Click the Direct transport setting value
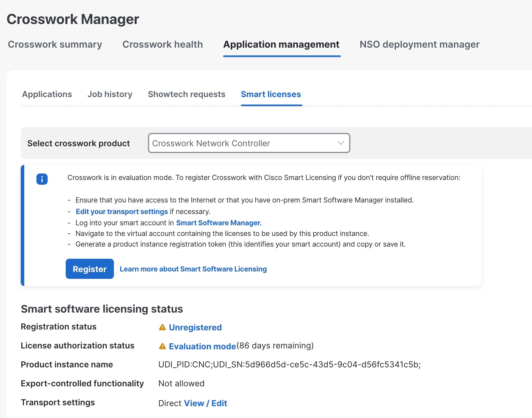The image size is (532, 418). coord(170,403)
